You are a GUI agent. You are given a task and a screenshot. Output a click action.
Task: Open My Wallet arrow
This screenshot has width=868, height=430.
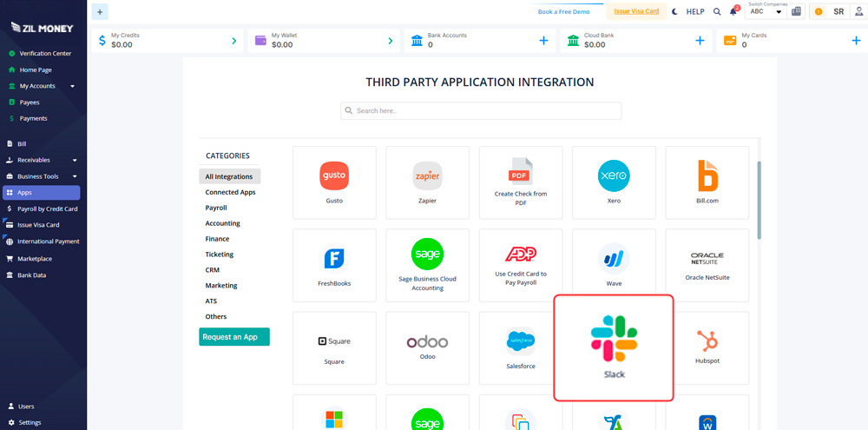[391, 41]
